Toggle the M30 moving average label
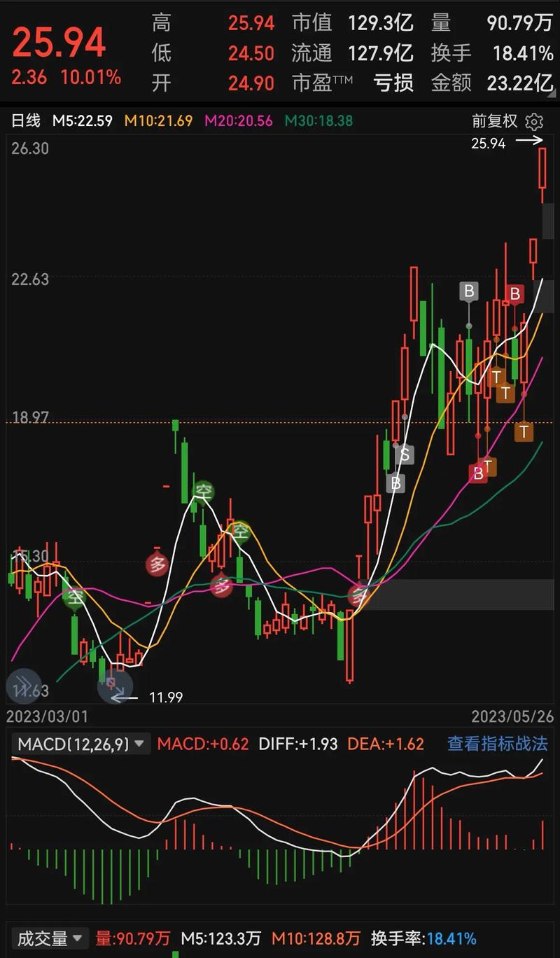The height and width of the screenshot is (958, 560). click(318, 121)
